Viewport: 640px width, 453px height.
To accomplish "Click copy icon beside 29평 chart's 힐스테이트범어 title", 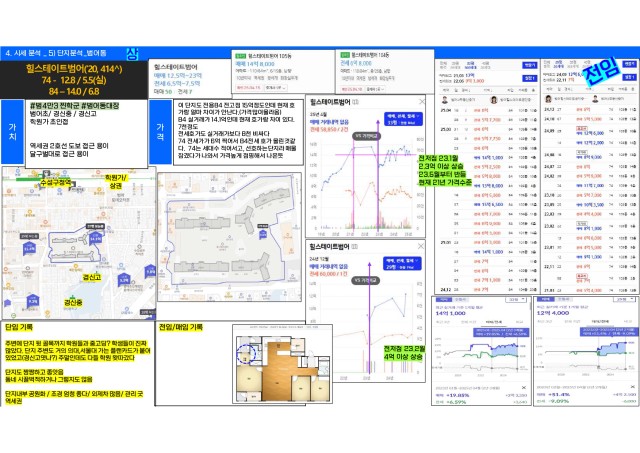I will tap(354, 246).
